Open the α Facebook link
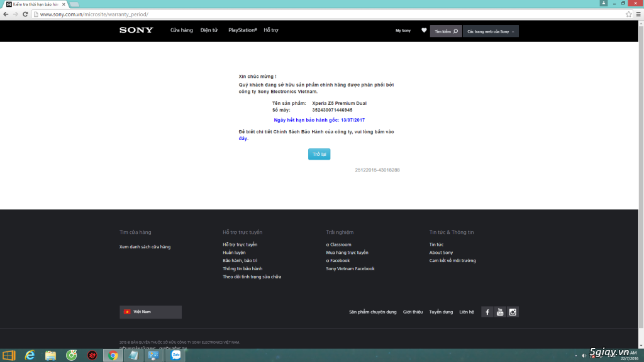Viewport: 644px width, 362px height. [338, 261]
